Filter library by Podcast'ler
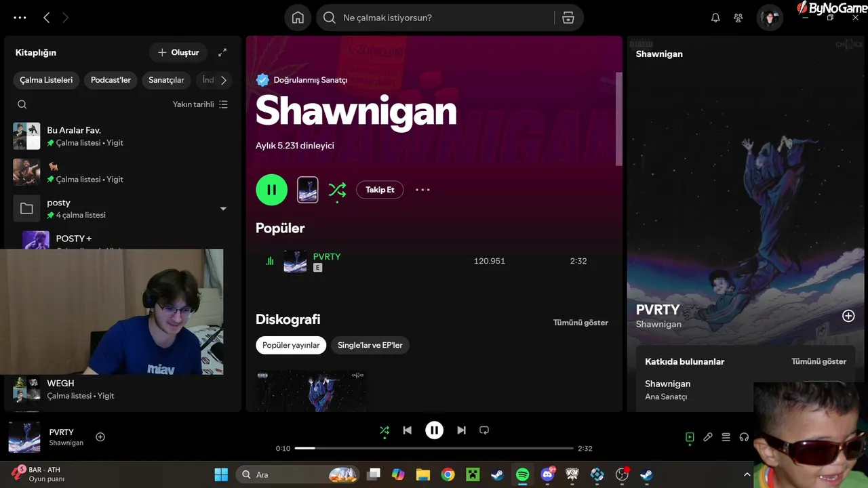Viewport: 868px width, 488px height. point(111,80)
